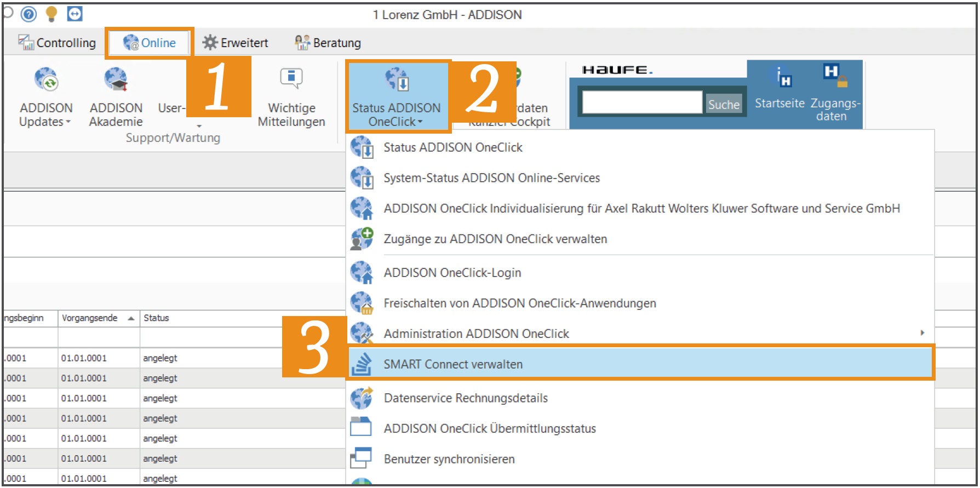
Task: Switch to the Controlling tab
Action: 57,43
